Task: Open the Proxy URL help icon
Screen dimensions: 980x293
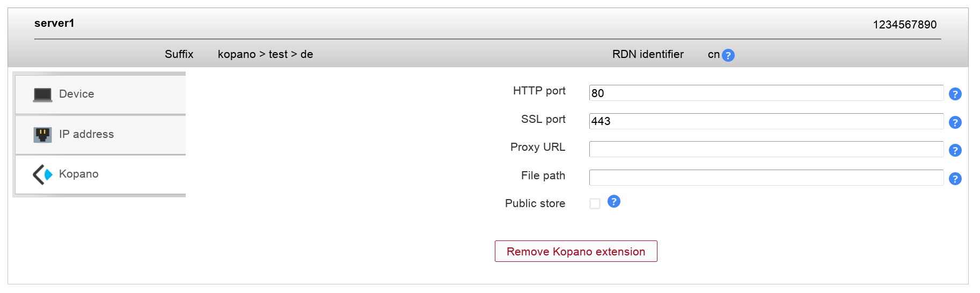Action: click(955, 150)
